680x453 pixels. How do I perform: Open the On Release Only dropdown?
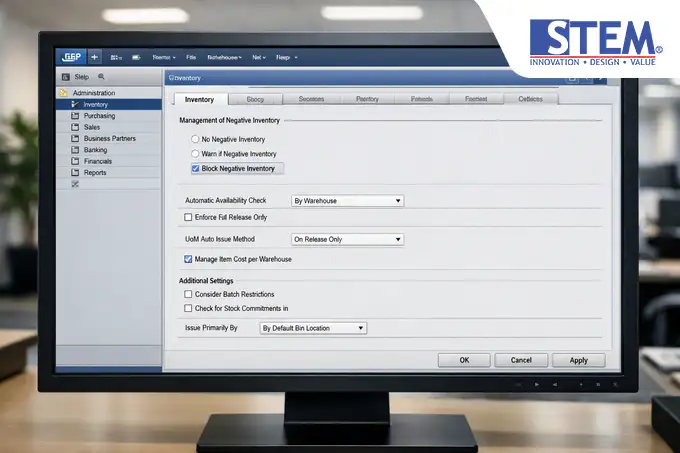point(347,239)
